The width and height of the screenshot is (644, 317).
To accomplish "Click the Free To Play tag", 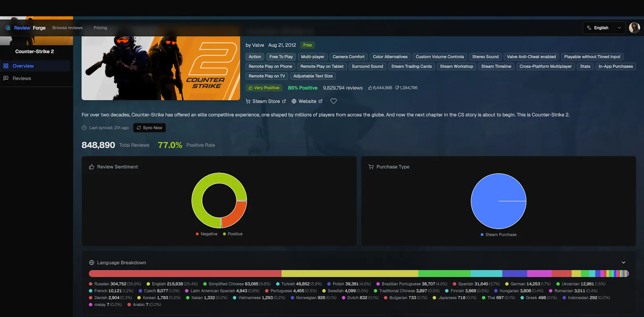I will (x=281, y=57).
